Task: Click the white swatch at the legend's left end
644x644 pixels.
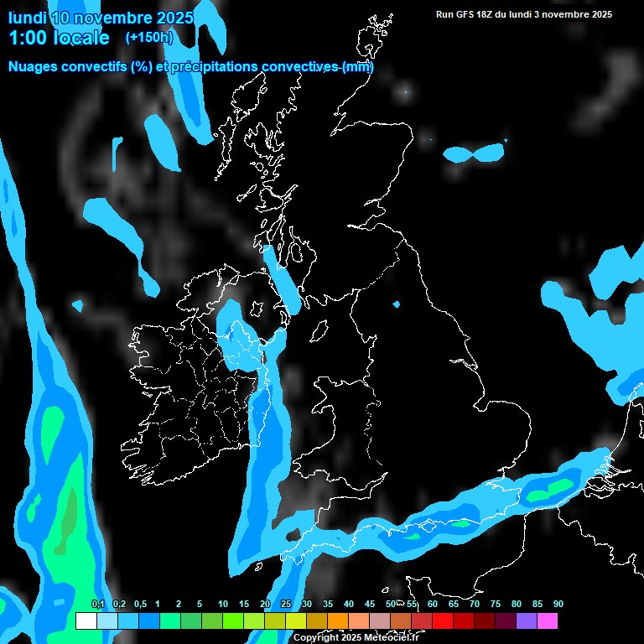Action: 86,621
